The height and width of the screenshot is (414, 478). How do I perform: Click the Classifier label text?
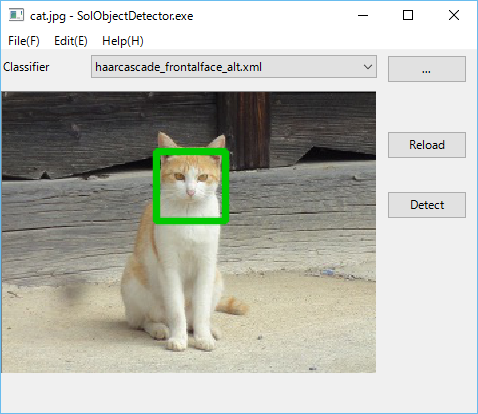click(26, 67)
